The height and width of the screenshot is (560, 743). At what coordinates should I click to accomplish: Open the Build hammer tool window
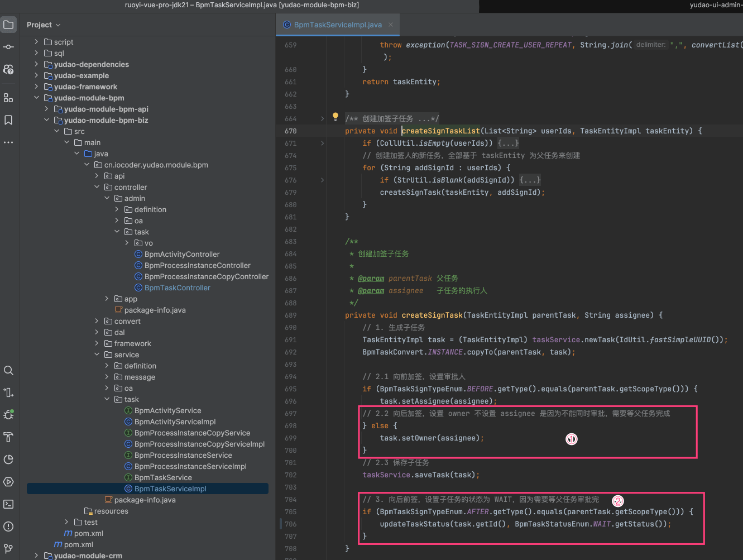click(x=8, y=437)
